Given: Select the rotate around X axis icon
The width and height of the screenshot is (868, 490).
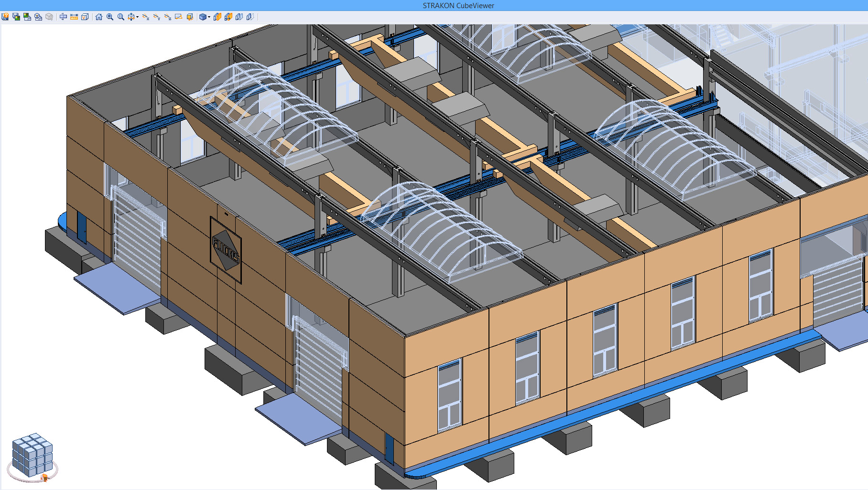Looking at the screenshot, I should pyautogui.click(x=146, y=17).
